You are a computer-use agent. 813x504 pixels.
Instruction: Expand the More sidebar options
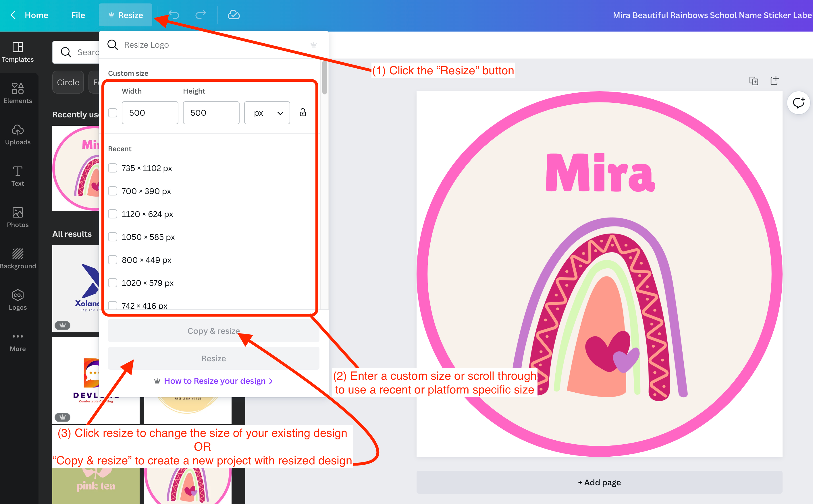point(18,342)
